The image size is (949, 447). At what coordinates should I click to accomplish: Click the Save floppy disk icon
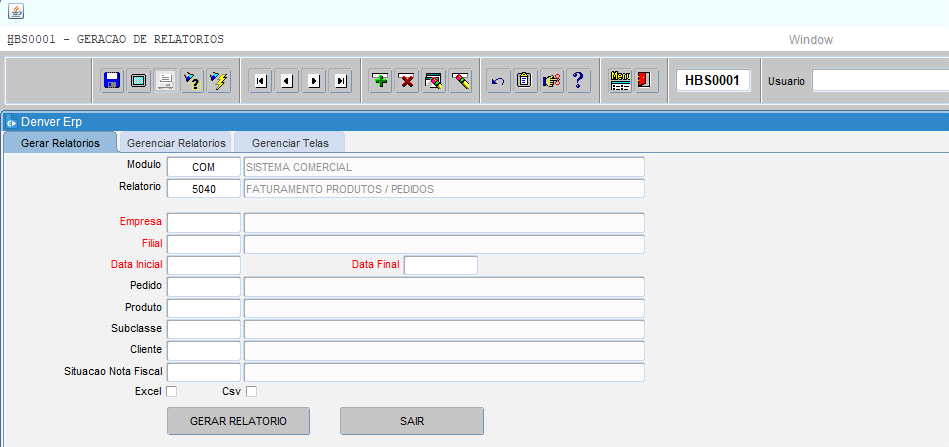(x=112, y=81)
